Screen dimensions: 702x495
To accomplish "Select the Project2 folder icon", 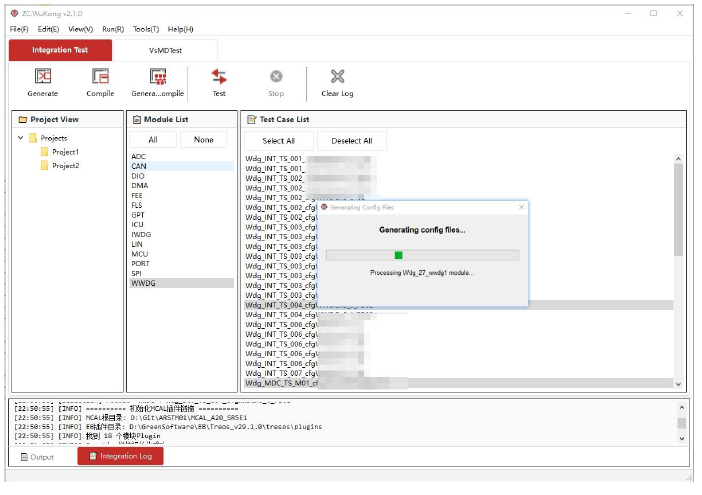I will [45, 166].
